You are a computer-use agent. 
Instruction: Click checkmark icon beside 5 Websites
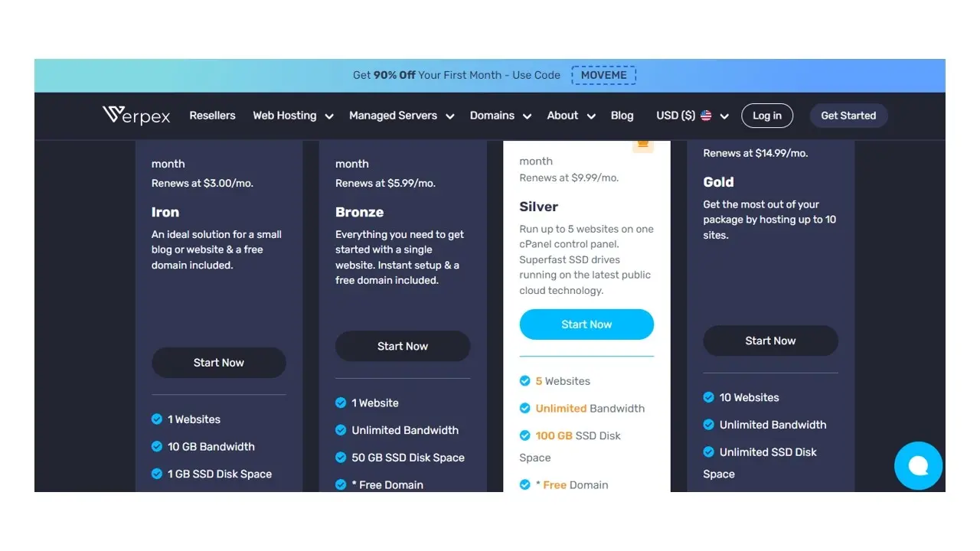click(524, 380)
